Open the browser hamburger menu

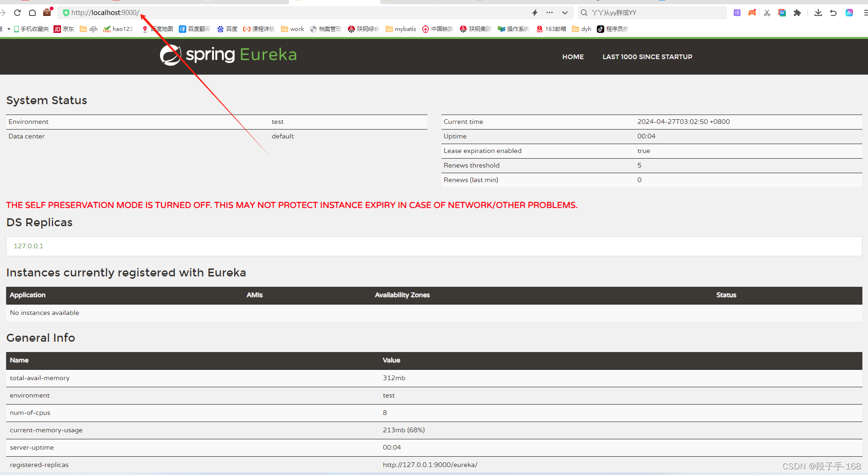tap(865, 13)
